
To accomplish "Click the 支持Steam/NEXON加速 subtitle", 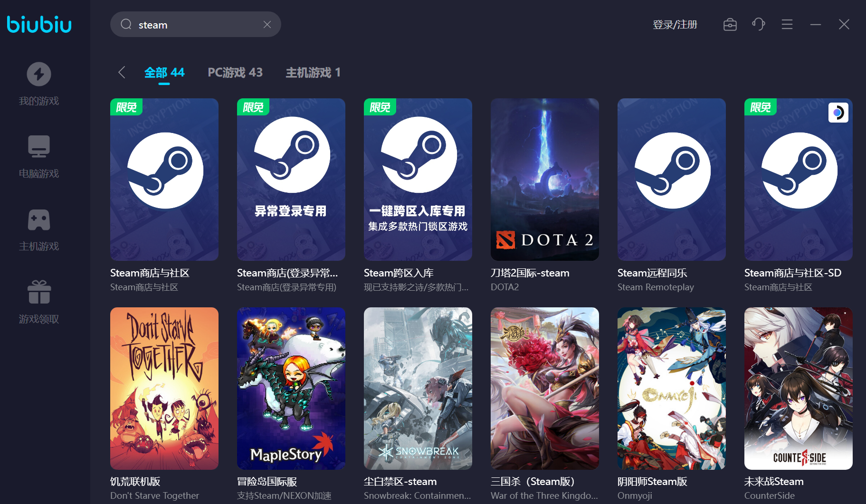I will 284,495.
